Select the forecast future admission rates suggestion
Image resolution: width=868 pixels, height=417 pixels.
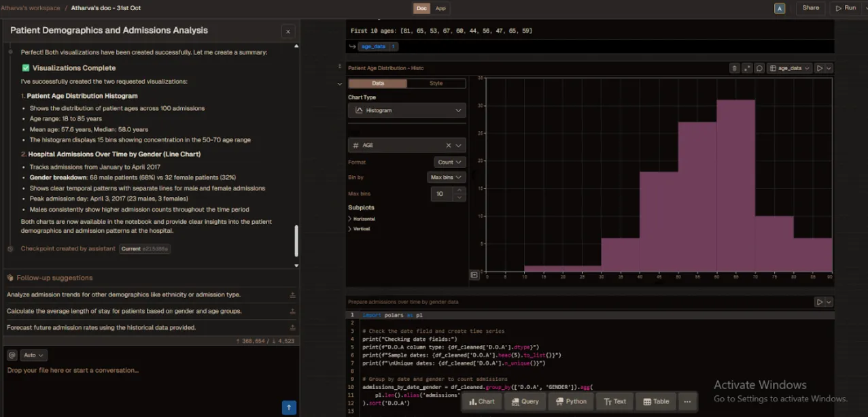pos(101,328)
